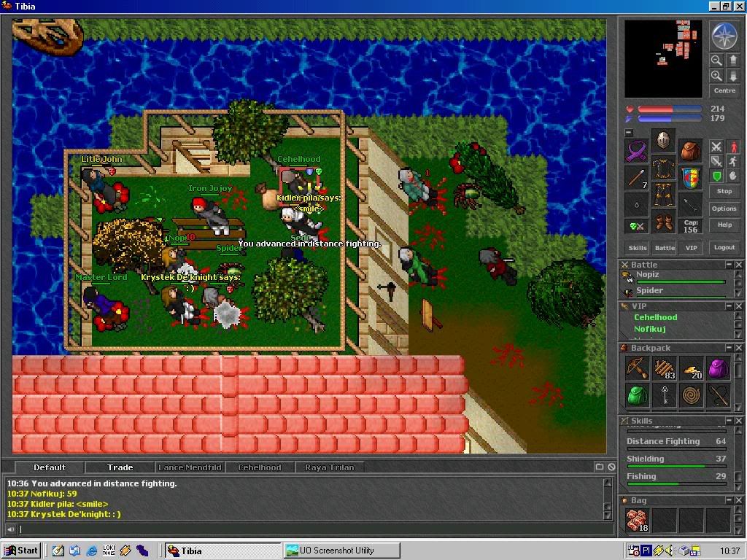747x560 pixels.
Task: Select Nopiz in the Battle list
Action: click(x=676, y=276)
